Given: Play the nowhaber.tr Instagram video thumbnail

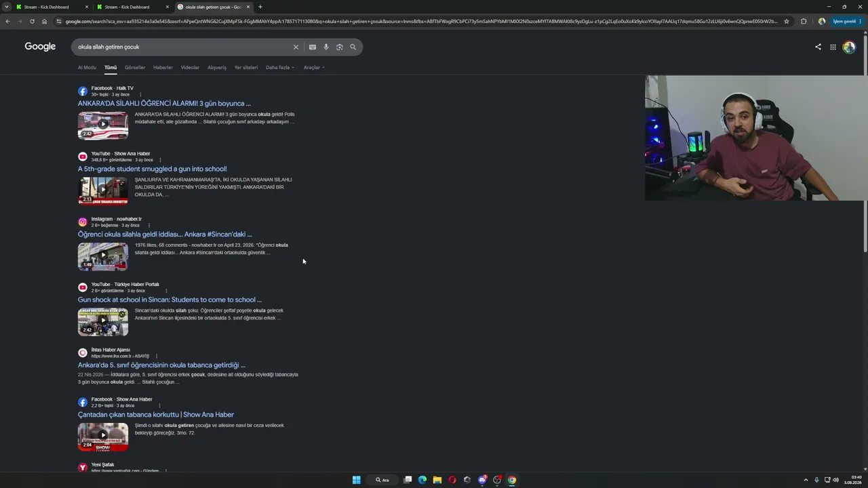Looking at the screenshot, I should (x=103, y=256).
